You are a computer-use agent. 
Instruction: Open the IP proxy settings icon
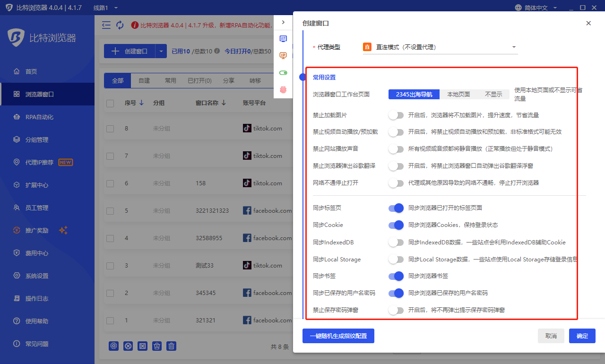click(x=283, y=56)
